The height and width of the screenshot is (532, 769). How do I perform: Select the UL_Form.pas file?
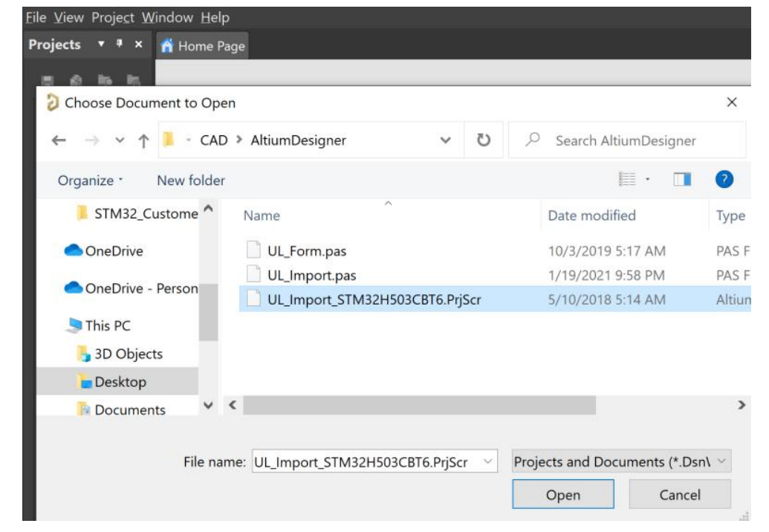[x=307, y=251]
